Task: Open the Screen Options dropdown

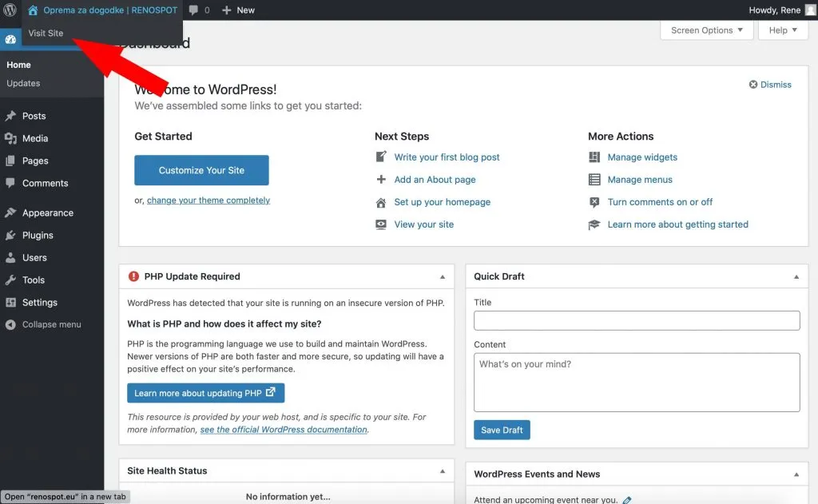Action: click(x=706, y=30)
